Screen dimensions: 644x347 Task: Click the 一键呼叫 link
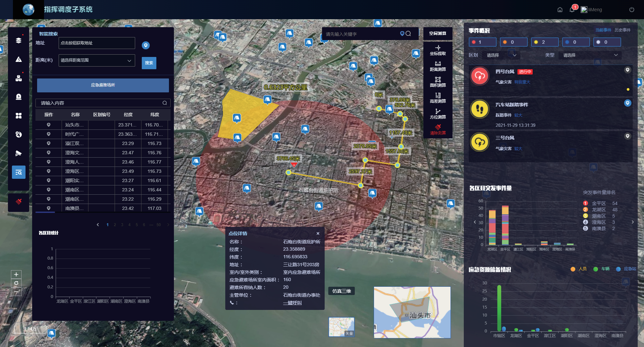click(292, 303)
